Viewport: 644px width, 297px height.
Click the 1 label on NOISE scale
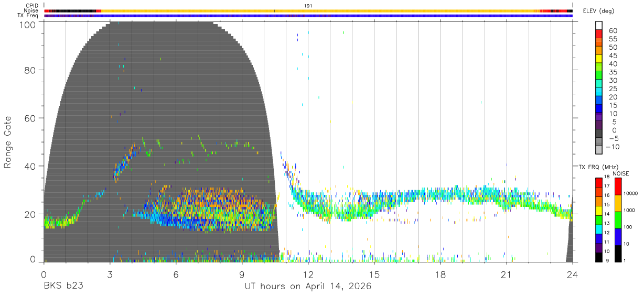point(624,260)
